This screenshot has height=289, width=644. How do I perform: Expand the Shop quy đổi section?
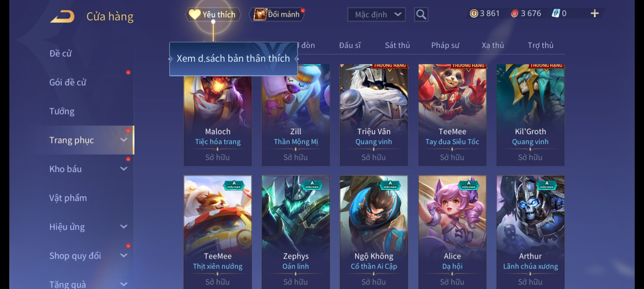pos(124,256)
